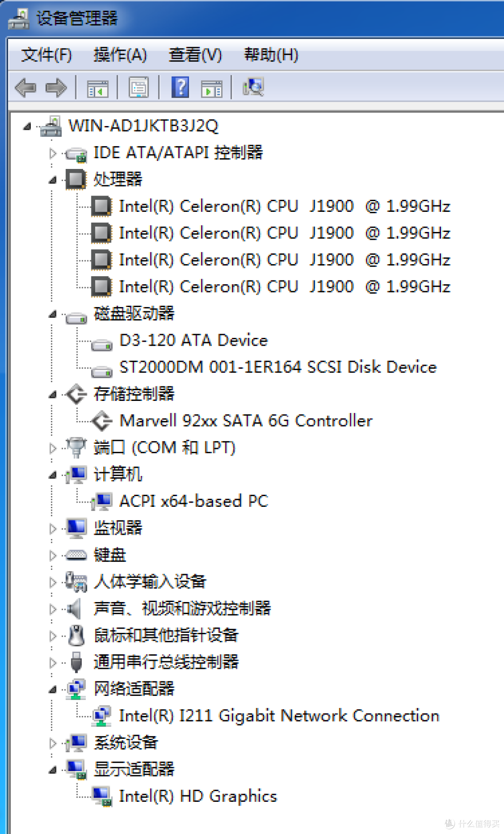
Task: Collapse the 网络适配器 network adapters node
Action: pyautogui.click(x=53, y=690)
